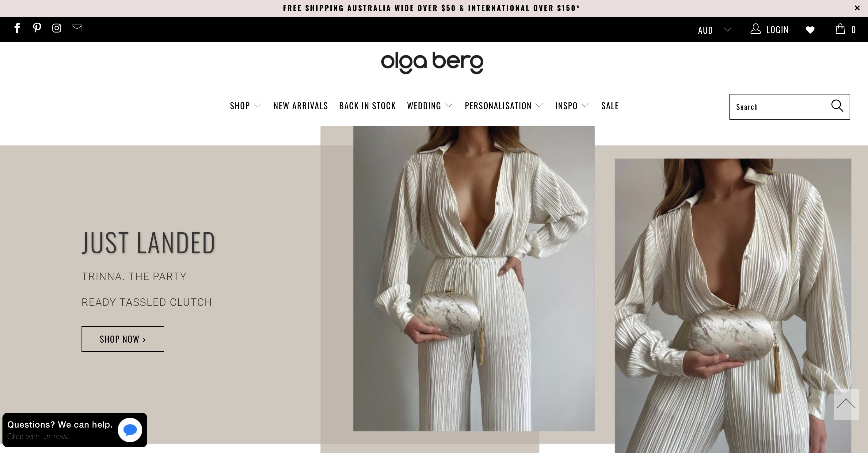This screenshot has width=868, height=457.
Task: Expand the INSPO menu dropdown
Action: 572,106
